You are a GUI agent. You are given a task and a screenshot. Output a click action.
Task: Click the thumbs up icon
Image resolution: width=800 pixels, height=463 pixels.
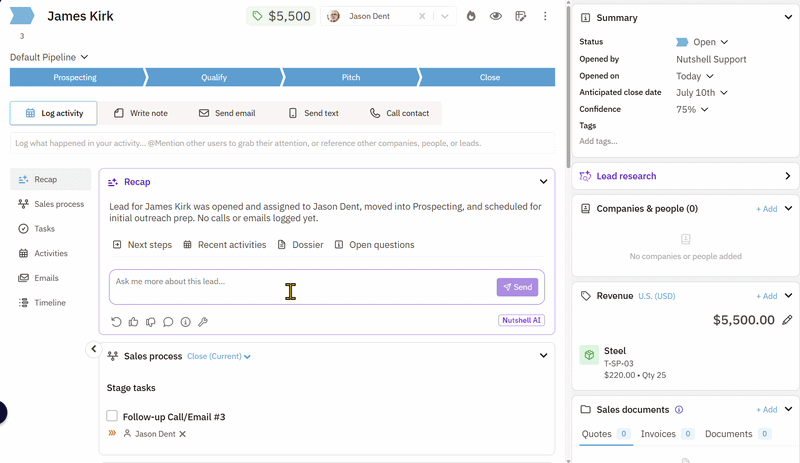tap(134, 322)
